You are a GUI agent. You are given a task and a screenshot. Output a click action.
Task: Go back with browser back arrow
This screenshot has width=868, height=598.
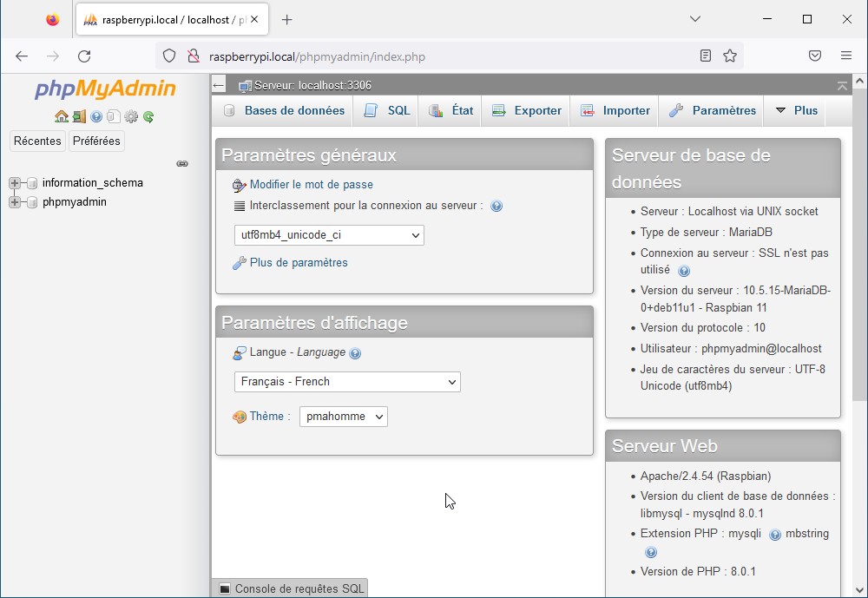[x=22, y=56]
